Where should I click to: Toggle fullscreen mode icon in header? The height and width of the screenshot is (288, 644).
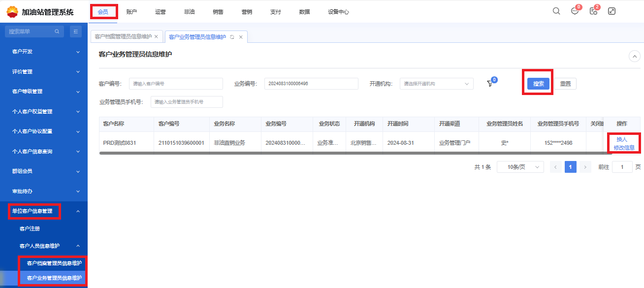coord(612,11)
